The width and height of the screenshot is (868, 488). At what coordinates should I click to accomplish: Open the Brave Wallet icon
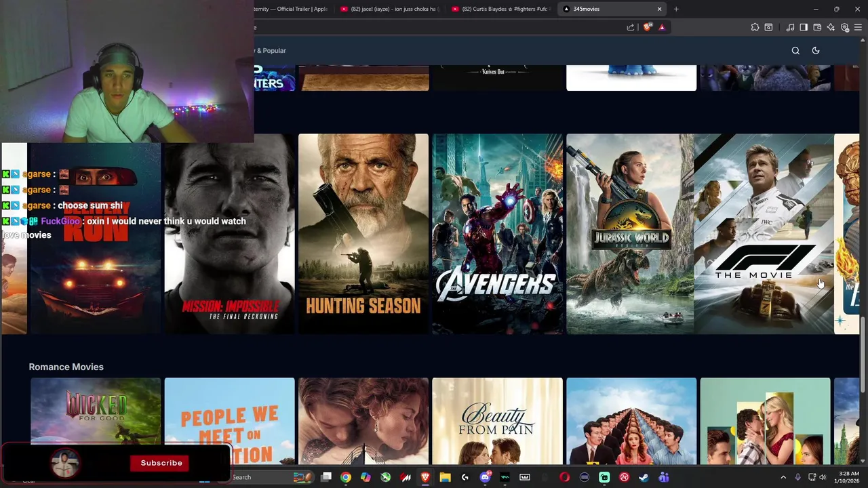click(817, 27)
